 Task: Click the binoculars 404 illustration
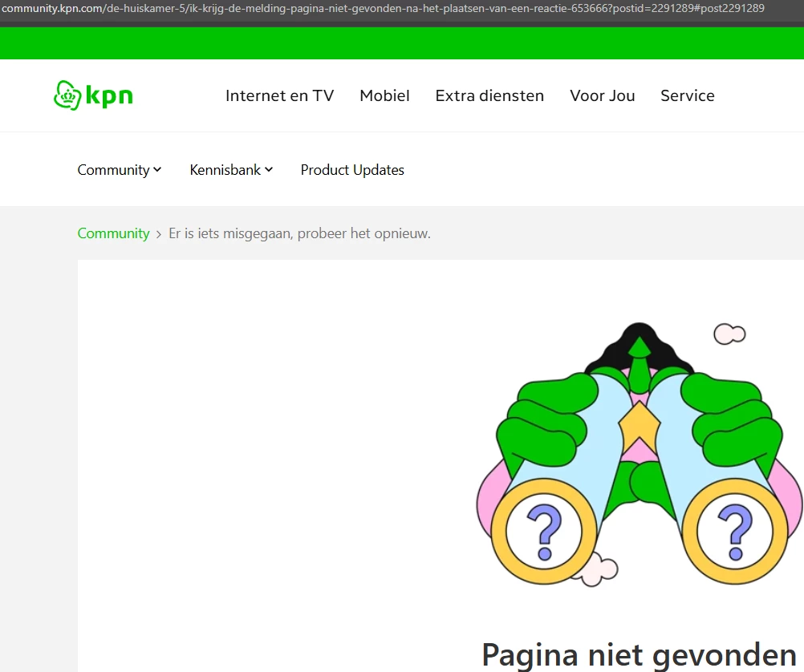click(x=640, y=454)
